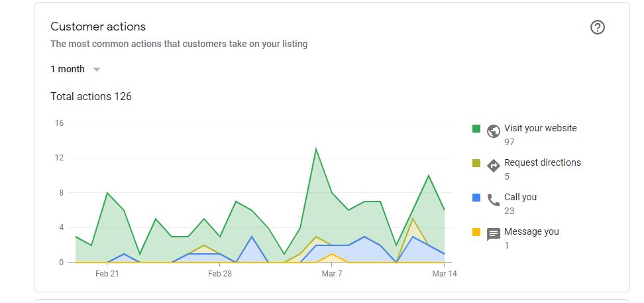Image resolution: width=644 pixels, height=303 pixels.
Task: Click the Feb 21 date on chart axis
Action: [x=106, y=273]
